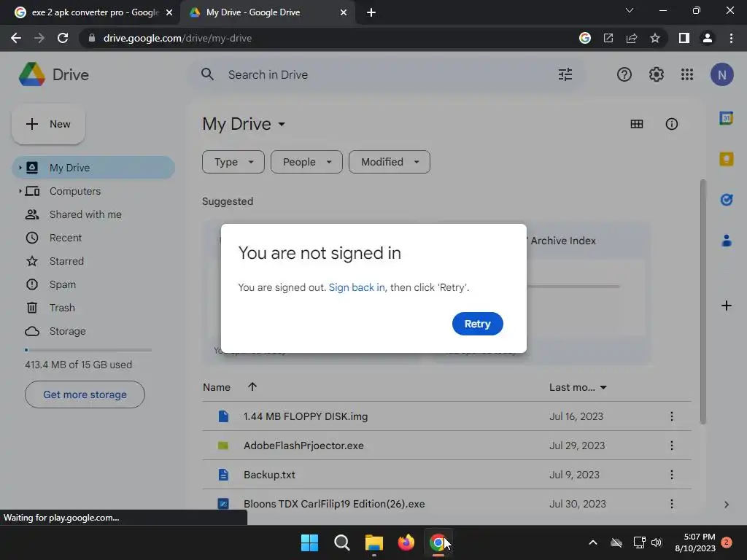This screenshot has height=560, width=747.
Task: Go back in browser history
Action: [16, 38]
